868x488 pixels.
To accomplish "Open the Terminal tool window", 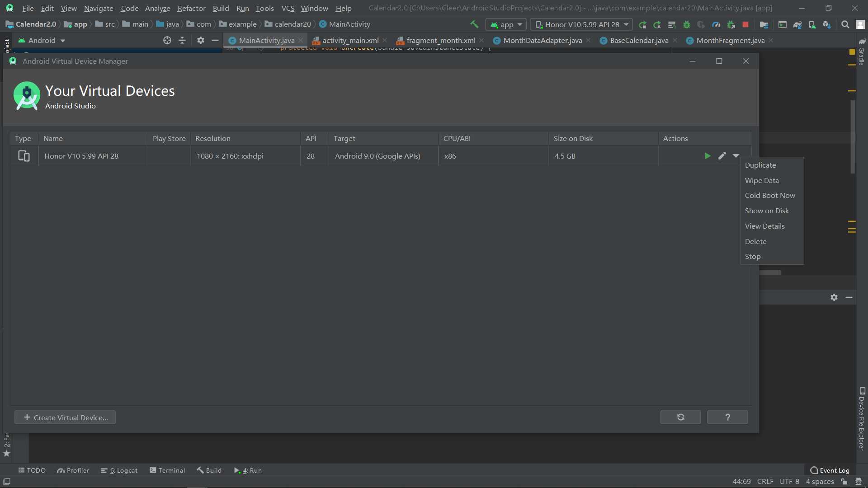I will click(x=167, y=470).
